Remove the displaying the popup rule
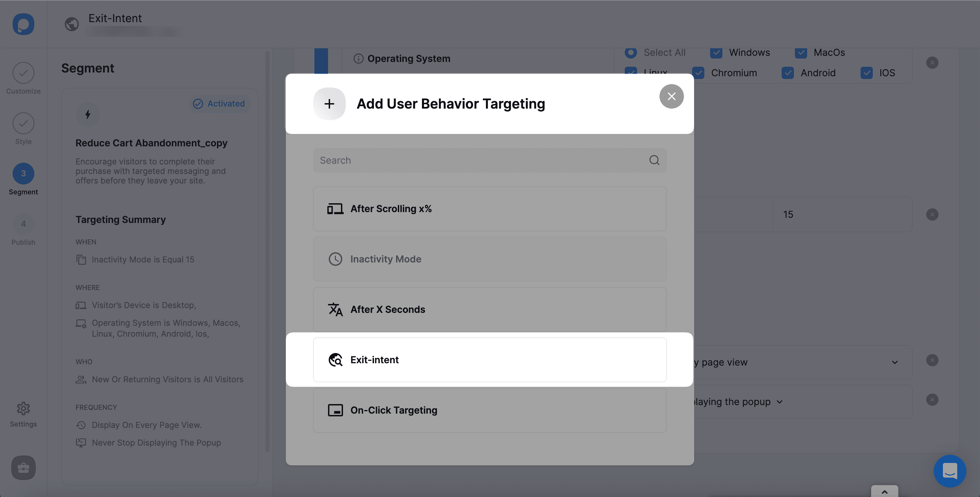The width and height of the screenshot is (980, 497). [x=932, y=400]
